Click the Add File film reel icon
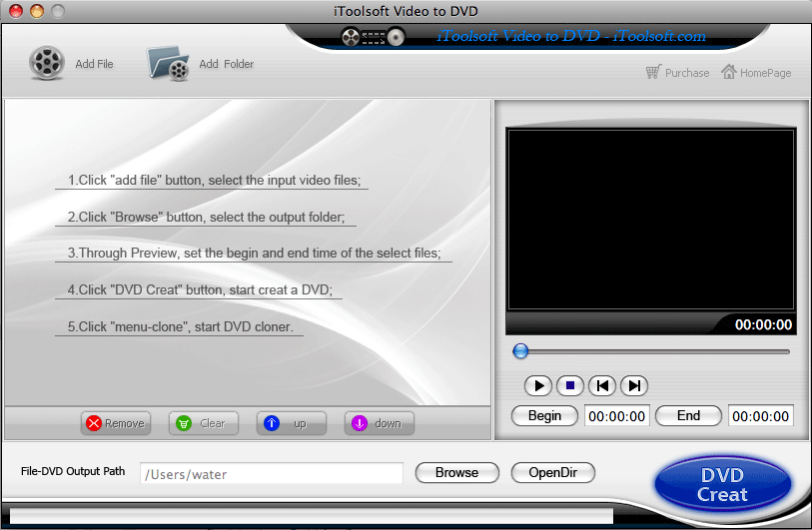This screenshot has width=812, height=530. coord(47,64)
